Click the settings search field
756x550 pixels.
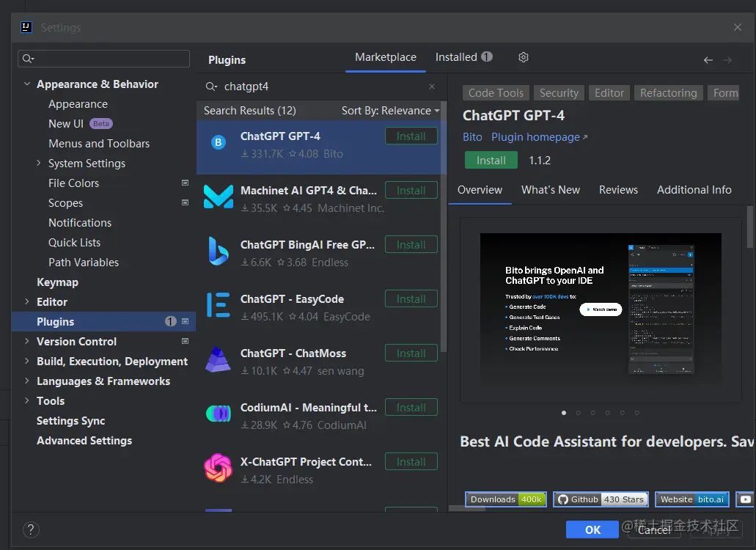(x=103, y=59)
